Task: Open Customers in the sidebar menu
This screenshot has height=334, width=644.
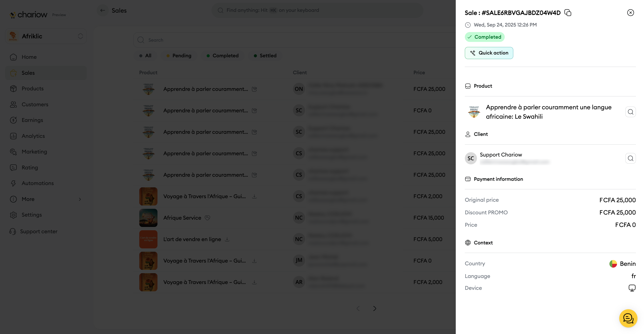Action: pos(35,105)
